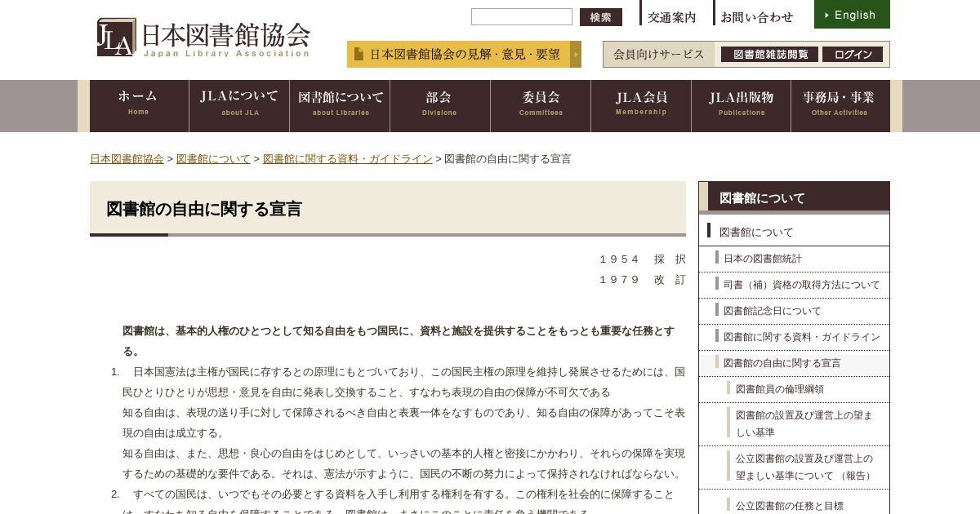The width and height of the screenshot is (980, 514).
Task: Click the search text field
Action: [522, 16]
